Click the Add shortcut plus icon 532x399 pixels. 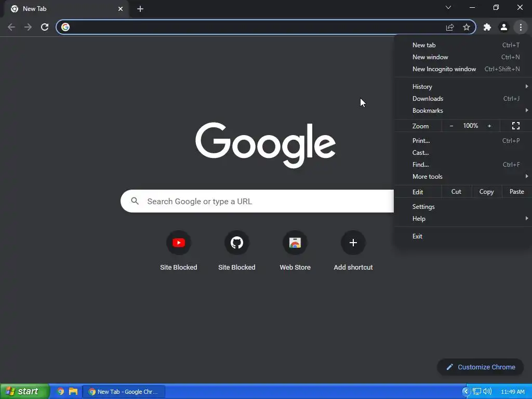pos(353,243)
